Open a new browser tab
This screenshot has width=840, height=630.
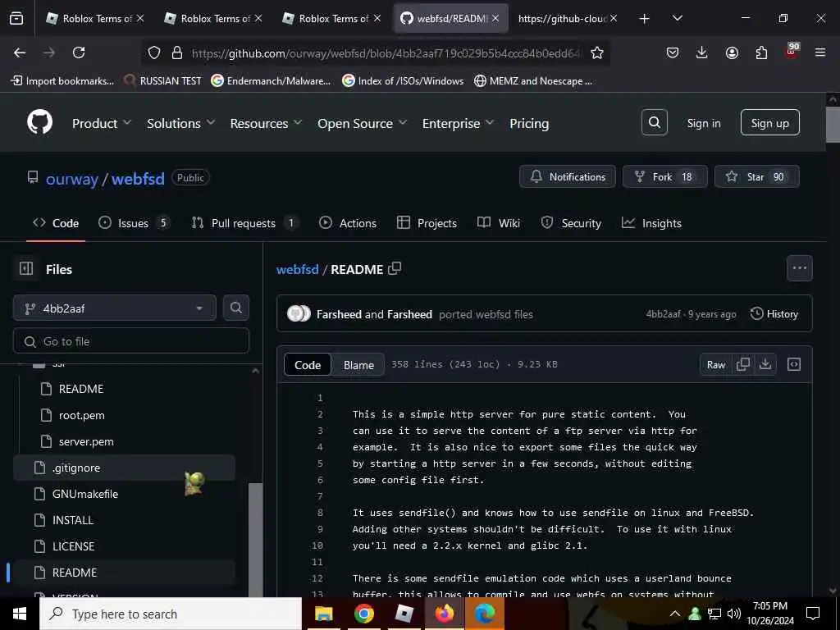[645, 19]
